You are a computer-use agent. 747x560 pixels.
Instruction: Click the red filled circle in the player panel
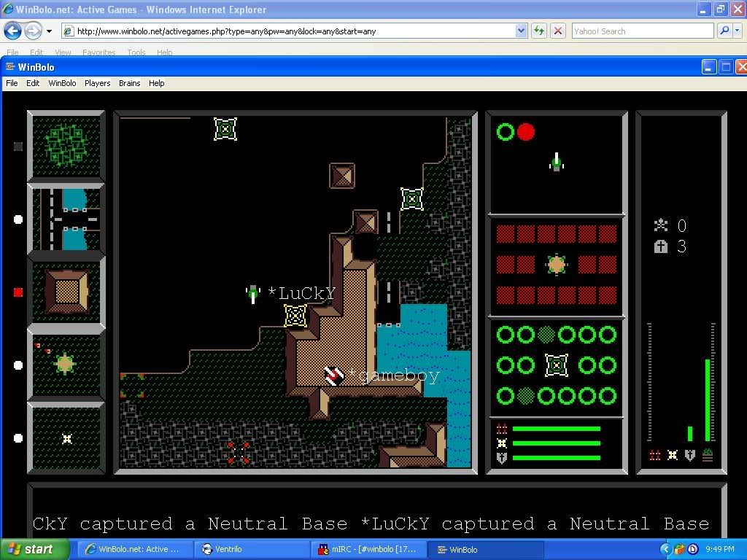(x=526, y=132)
